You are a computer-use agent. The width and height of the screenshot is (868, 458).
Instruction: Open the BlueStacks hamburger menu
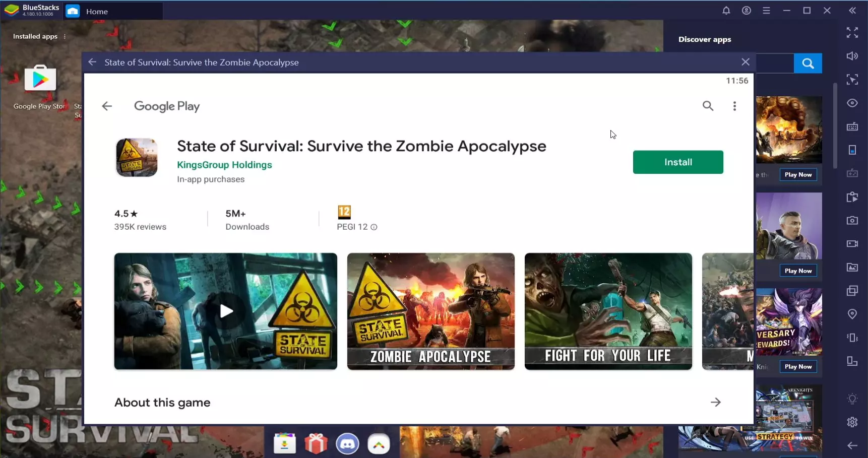pyautogui.click(x=766, y=11)
